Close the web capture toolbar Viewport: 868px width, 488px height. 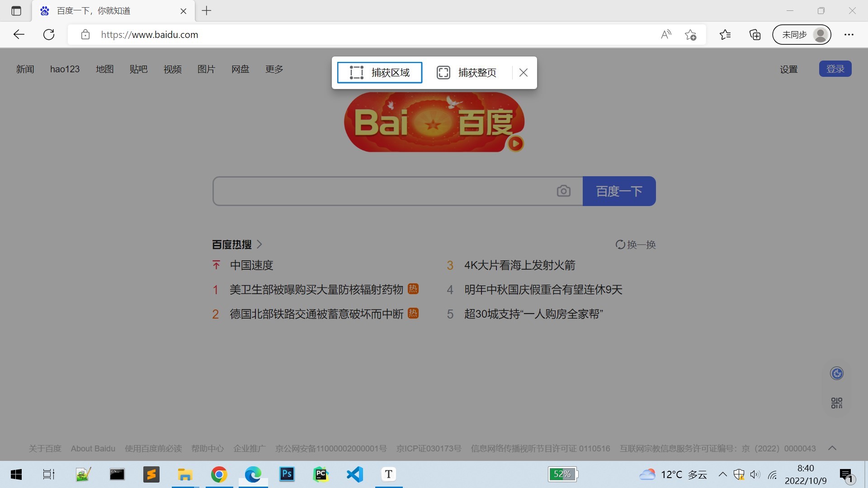pyautogui.click(x=524, y=73)
